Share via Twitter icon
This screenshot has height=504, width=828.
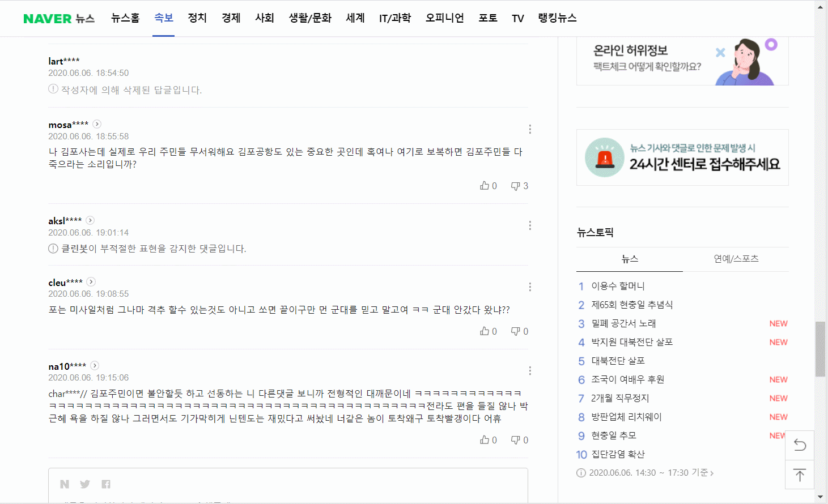(x=85, y=484)
